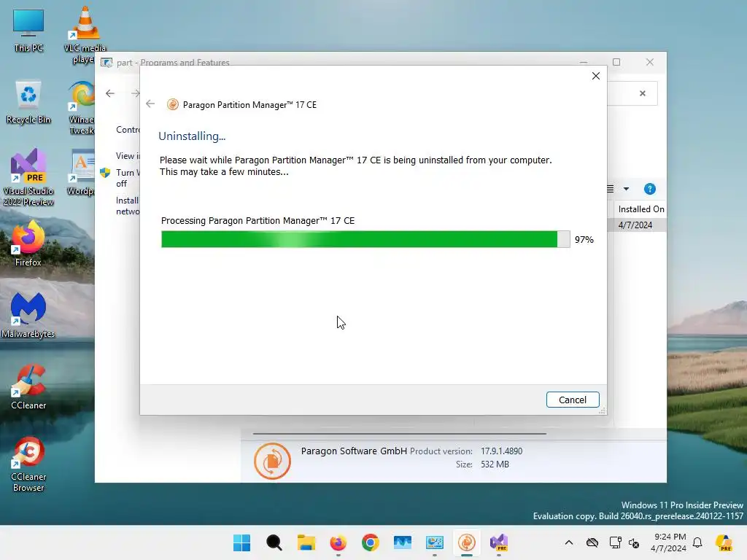This screenshot has width=747, height=560.
Task: Click the cloud sync tray icon
Action: (x=592, y=542)
